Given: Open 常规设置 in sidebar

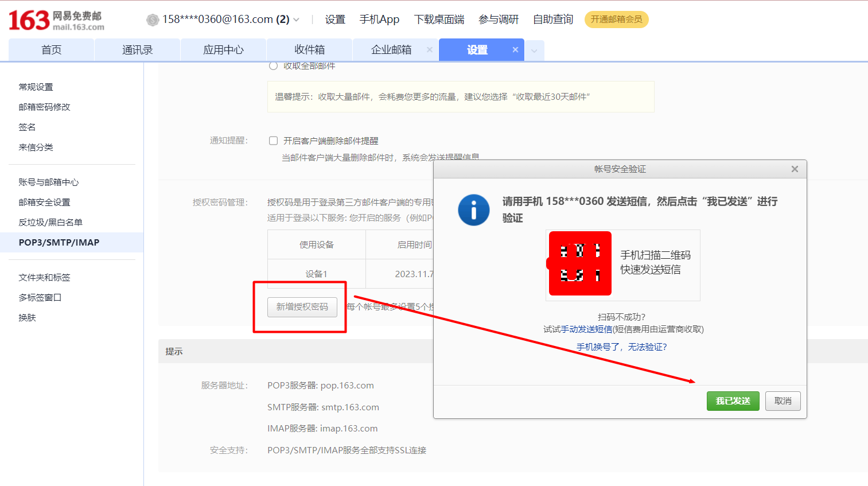Looking at the screenshot, I should 36,87.
